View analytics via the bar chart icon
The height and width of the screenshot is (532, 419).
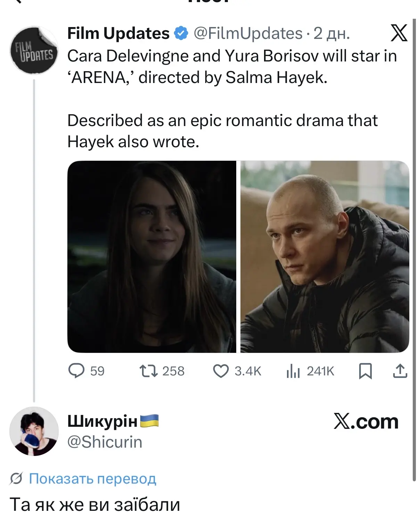pos(293,371)
